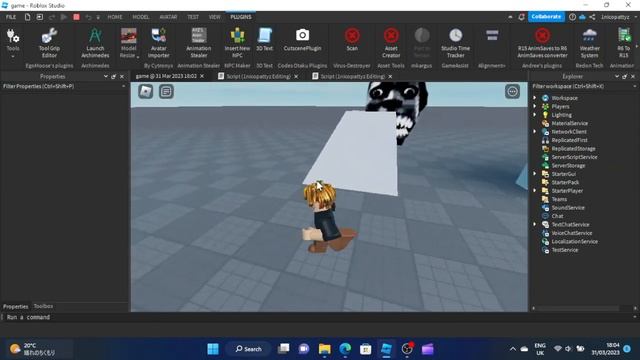640x360 pixels.
Task: Click the Filter Properties search field
Action: click(64, 86)
